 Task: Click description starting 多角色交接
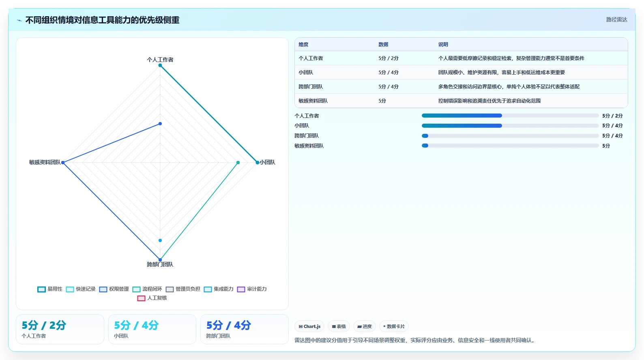(509, 87)
